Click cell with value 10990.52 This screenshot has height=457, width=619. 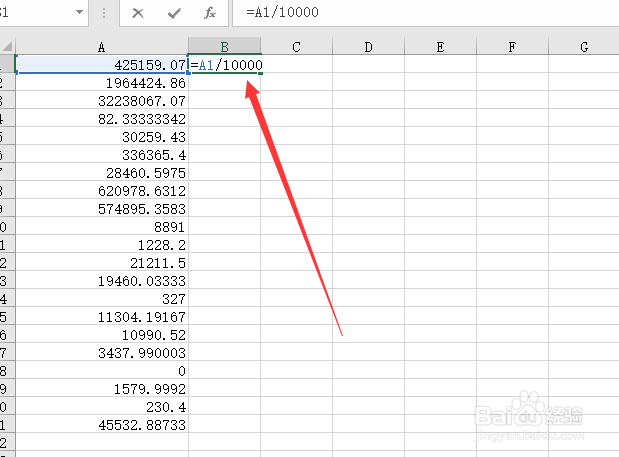102,335
